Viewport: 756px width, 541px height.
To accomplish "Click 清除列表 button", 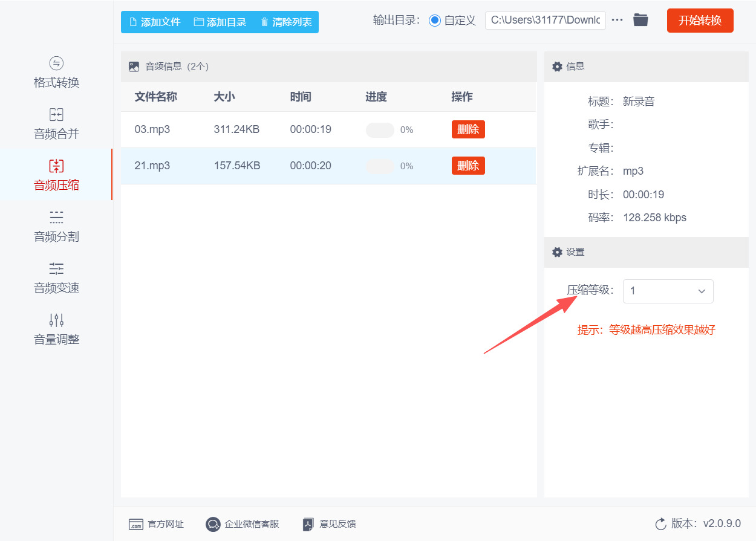I will pyautogui.click(x=286, y=22).
